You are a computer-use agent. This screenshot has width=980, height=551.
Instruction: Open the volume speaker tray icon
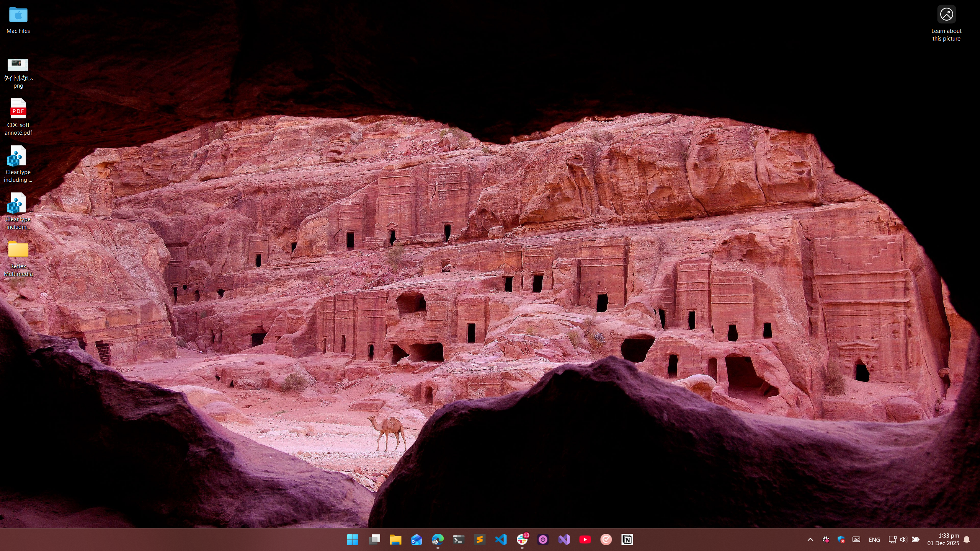903,540
